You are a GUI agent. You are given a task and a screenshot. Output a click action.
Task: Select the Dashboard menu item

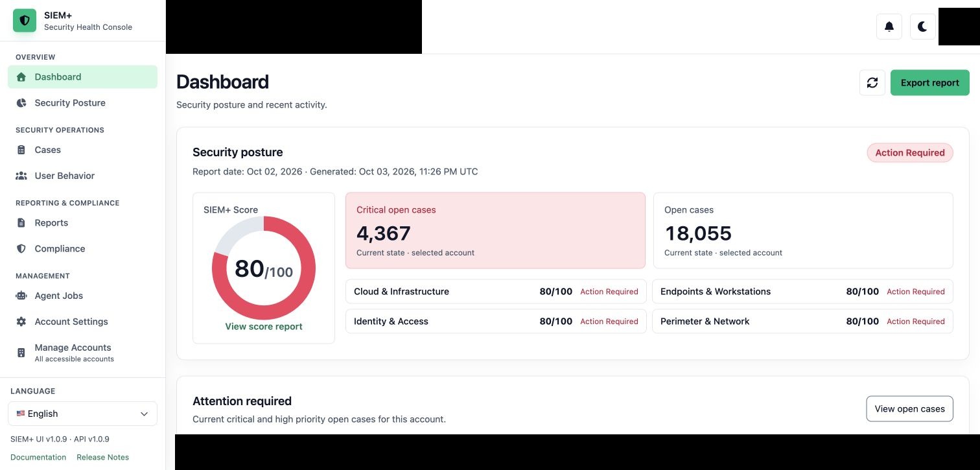(x=82, y=77)
